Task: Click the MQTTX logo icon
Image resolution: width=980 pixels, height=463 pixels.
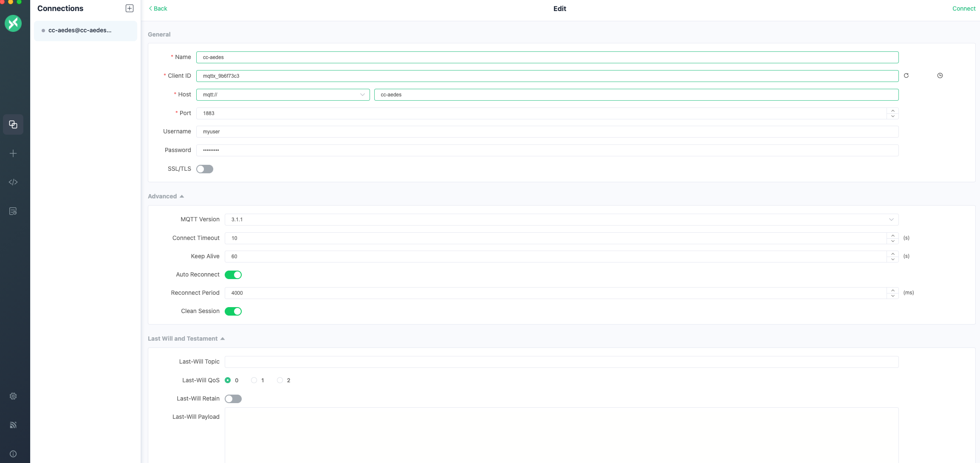Action: (13, 23)
